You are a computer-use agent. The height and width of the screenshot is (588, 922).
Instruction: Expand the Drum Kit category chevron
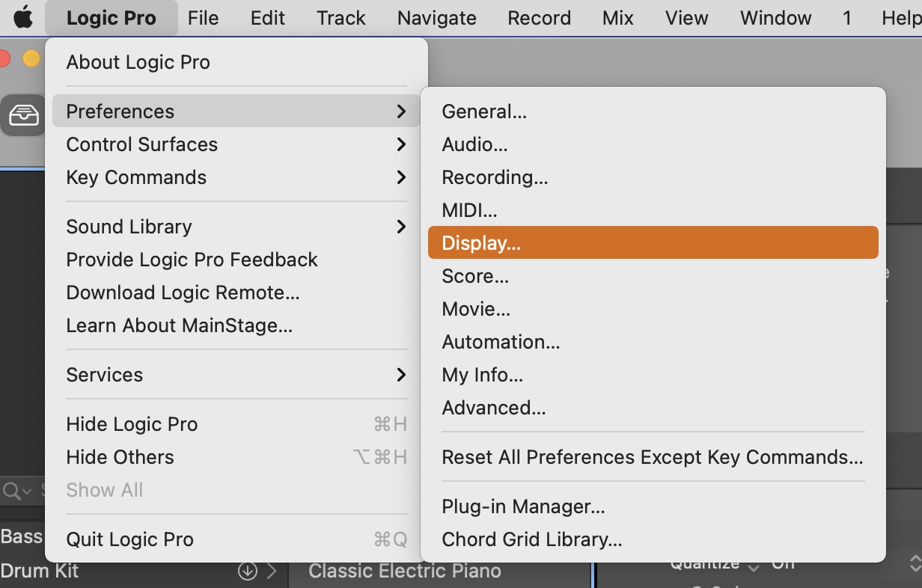pos(272,571)
